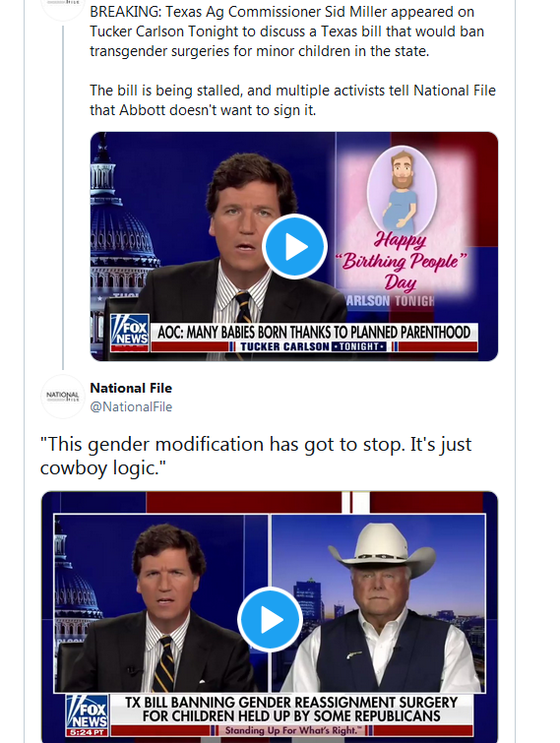
Task: Click the BREAKING Texas Ag Commissioner tweet text
Action: [x=286, y=31]
